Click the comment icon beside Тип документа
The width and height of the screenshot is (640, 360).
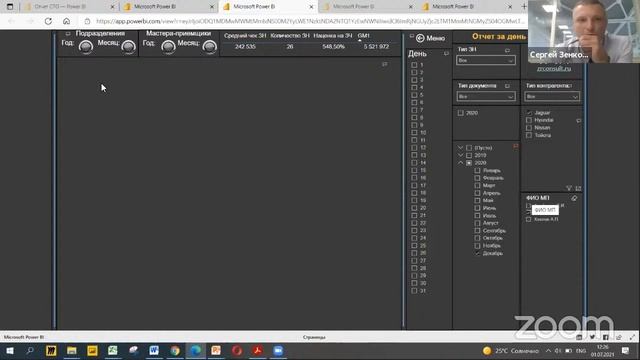pyautogui.click(x=507, y=86)
